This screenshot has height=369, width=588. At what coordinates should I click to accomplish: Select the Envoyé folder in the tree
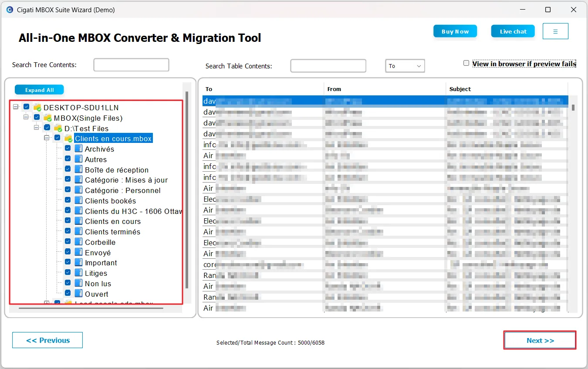click(98, 253)
